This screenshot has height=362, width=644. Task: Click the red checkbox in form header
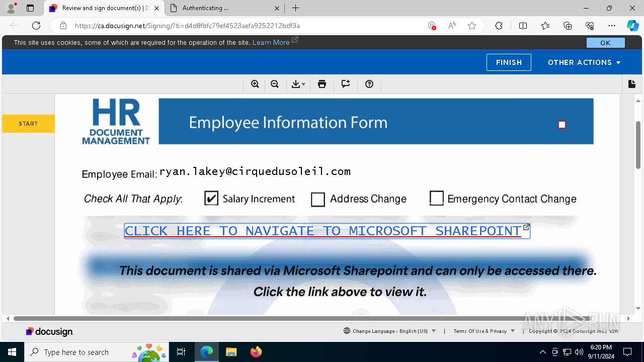tap(562, 125)
